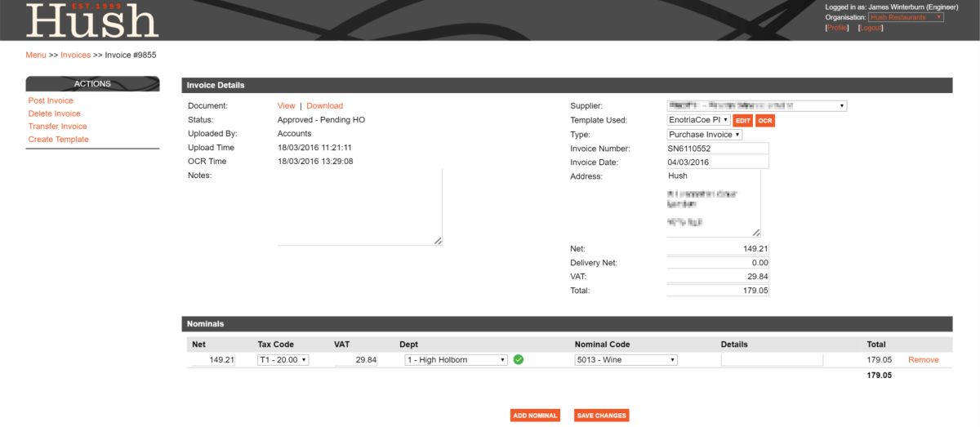Click the EDIT template button
The width and height of the screenshot is (980, 427).
click(742, 120)
